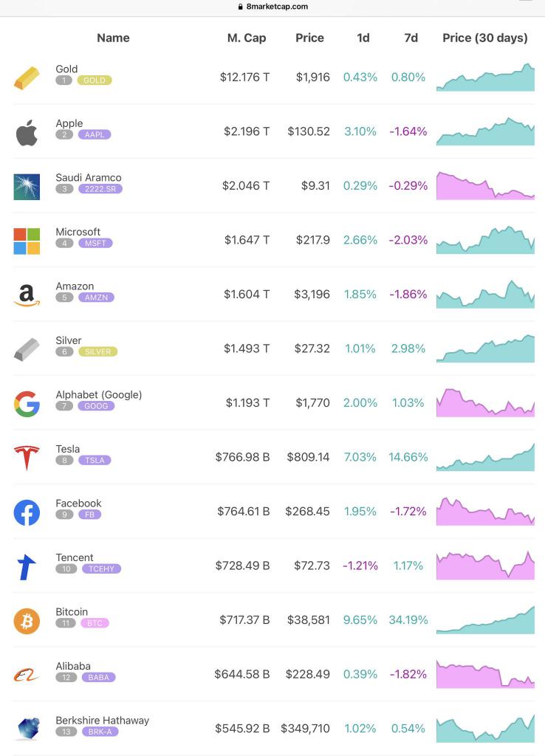Select the Microsoft logo icon

(x=27, y=241)
